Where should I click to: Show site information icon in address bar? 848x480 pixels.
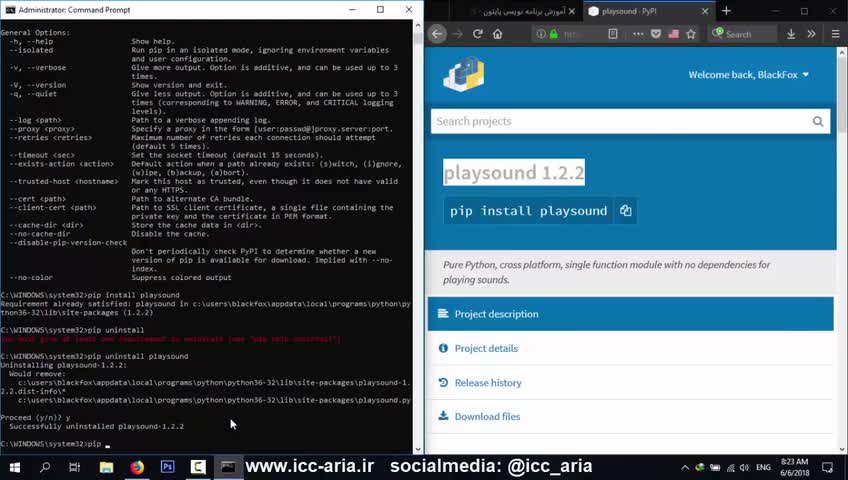tap(541, 34)
